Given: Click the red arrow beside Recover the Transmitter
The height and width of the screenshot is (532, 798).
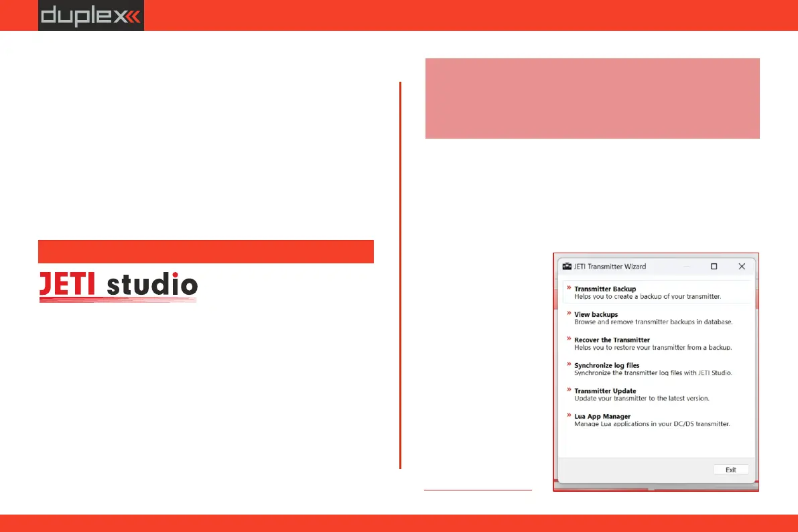Looking at the screenshot, I should click(568, 338).
